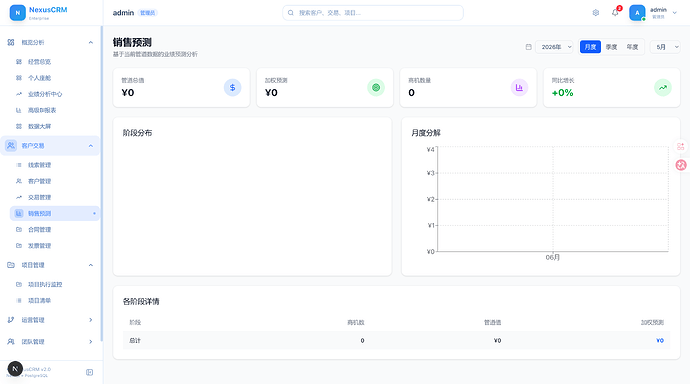This screenshot has height=384, width=690.
Task: Click the search box for customers and deals
Action: tap(373, 13)
